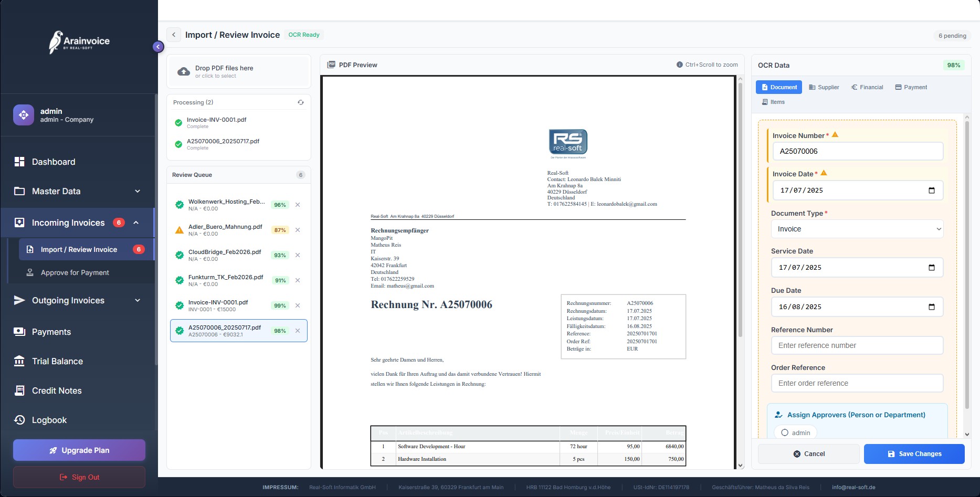
Task: Click the Save Changes button
Action: coord(914,454)
